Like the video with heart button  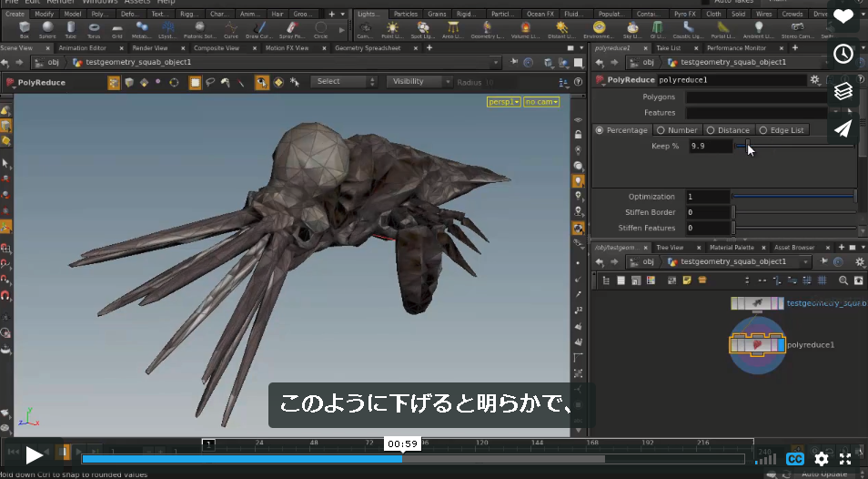point(843,16)
